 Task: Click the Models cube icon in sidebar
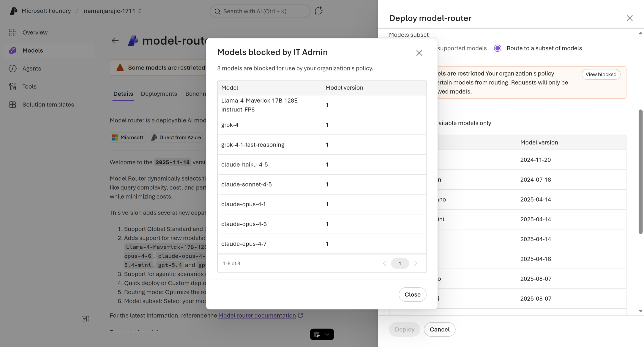pos(12,50)
